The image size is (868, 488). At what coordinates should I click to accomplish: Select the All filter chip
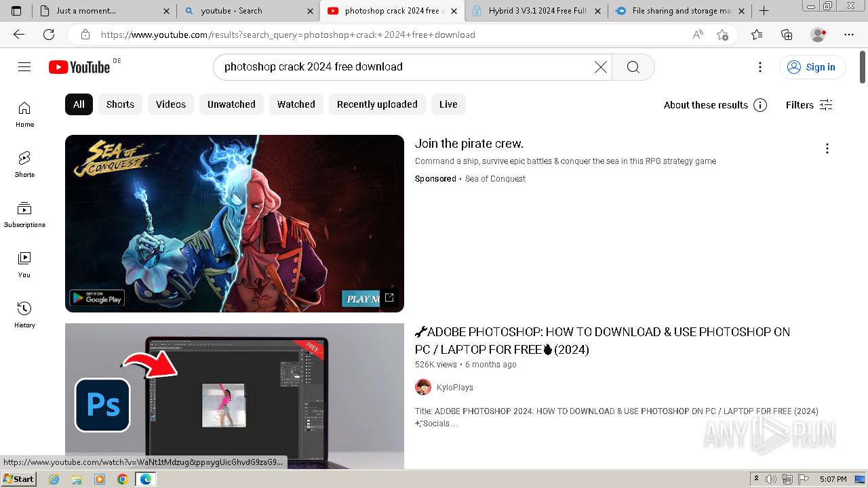pos(79,104)
